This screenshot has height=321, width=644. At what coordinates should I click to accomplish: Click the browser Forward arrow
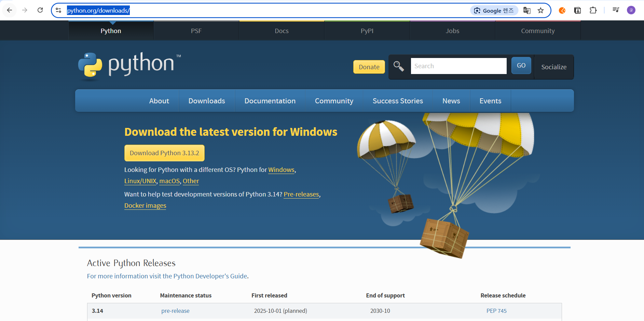[25, 10]
